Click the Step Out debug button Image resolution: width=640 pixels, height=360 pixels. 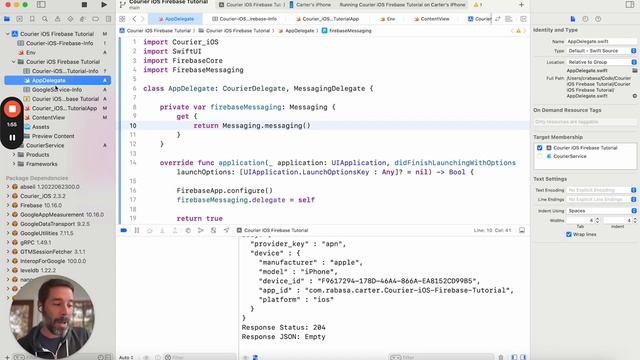coord(175,230)
